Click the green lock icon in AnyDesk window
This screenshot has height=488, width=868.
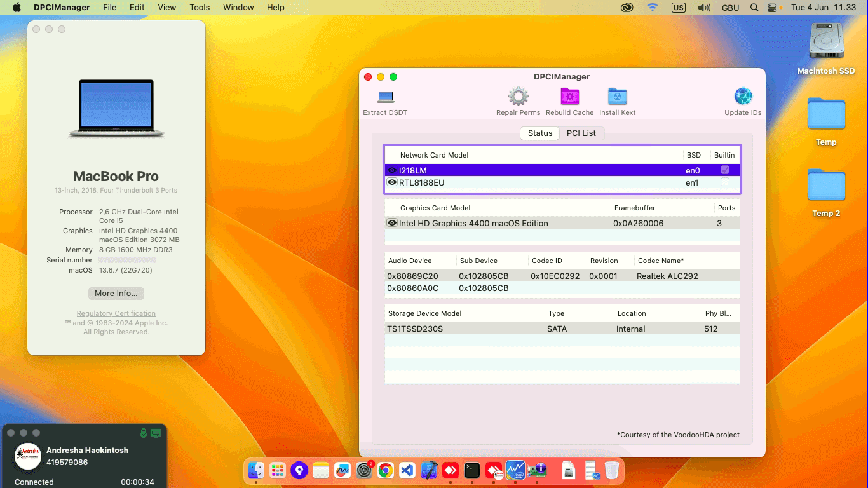pos(144,433)
